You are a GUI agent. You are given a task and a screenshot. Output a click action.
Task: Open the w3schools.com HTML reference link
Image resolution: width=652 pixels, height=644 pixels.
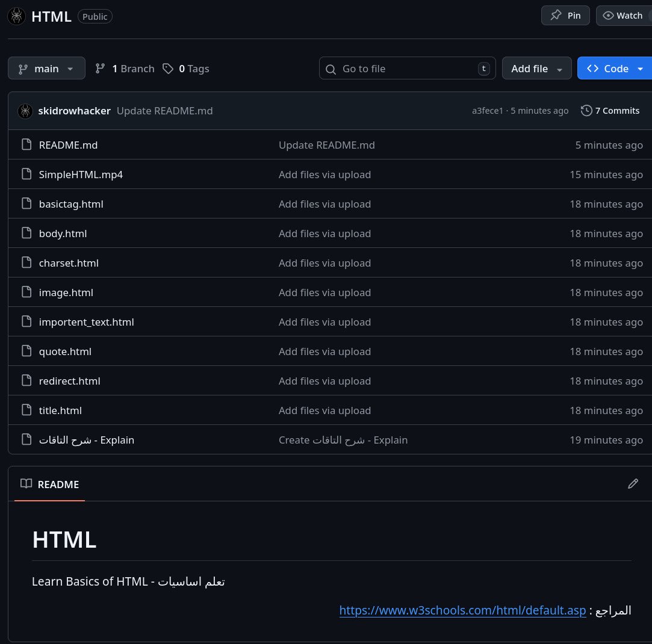(x=462, y=610)
